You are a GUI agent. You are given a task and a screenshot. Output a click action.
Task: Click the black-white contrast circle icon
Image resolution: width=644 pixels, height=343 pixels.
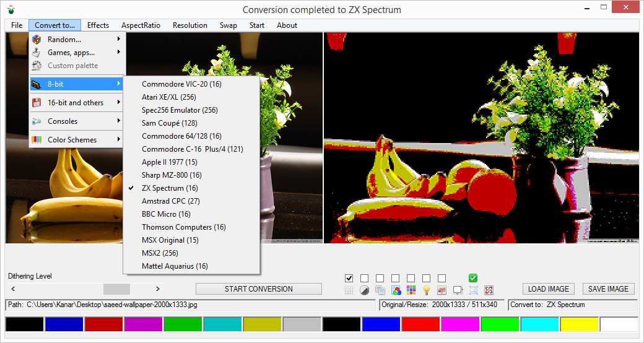click(364, 290)
